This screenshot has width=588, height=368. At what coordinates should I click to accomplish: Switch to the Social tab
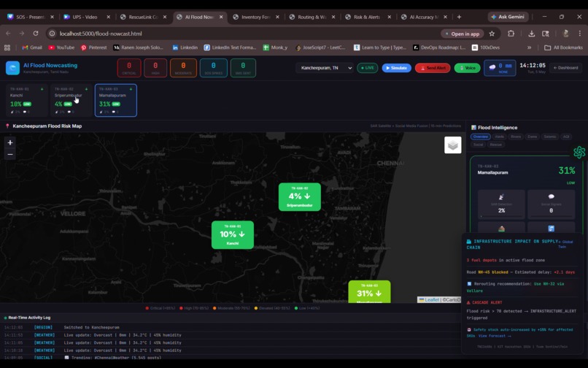coord(478,145)
